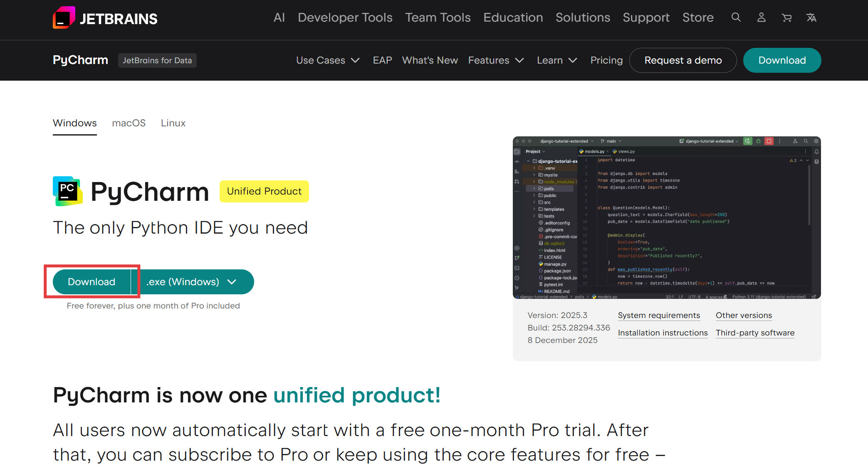Image resolution: width=868 pixels, height=471 pixels.
Task: Open the Developer Tools menu
Action: coord(345,17)
